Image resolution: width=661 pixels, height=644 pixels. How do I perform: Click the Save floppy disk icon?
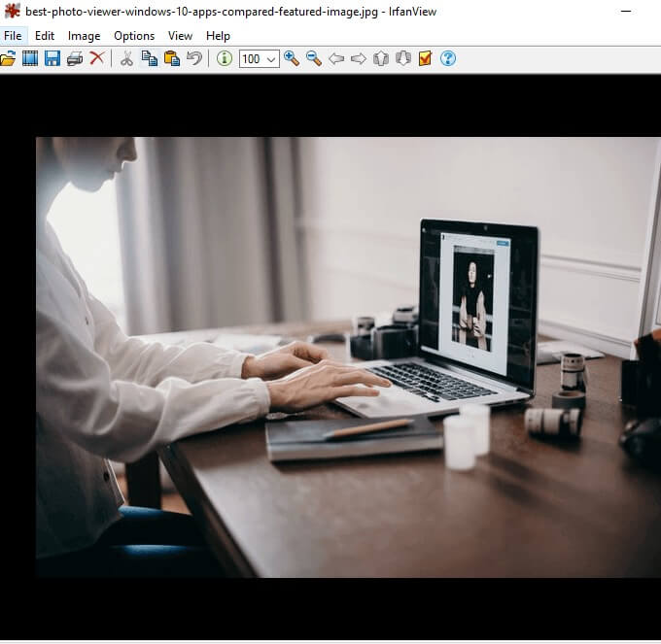tap(52, 58)
